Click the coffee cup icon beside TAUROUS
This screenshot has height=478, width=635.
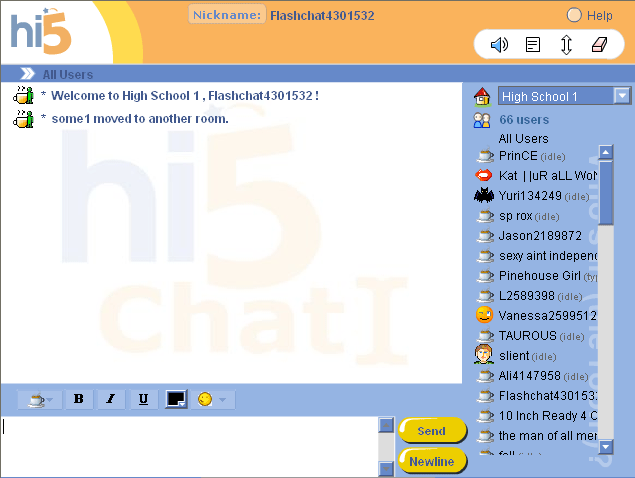[485, 336]
